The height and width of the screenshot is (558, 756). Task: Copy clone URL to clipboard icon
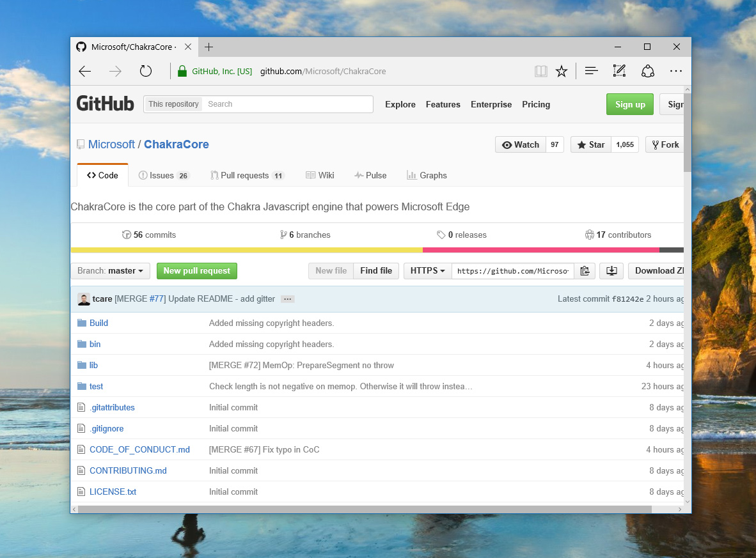584,271
